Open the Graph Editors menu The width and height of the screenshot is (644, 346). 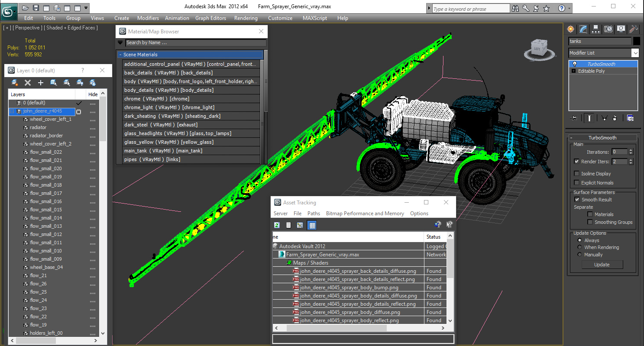pos(211,18)
